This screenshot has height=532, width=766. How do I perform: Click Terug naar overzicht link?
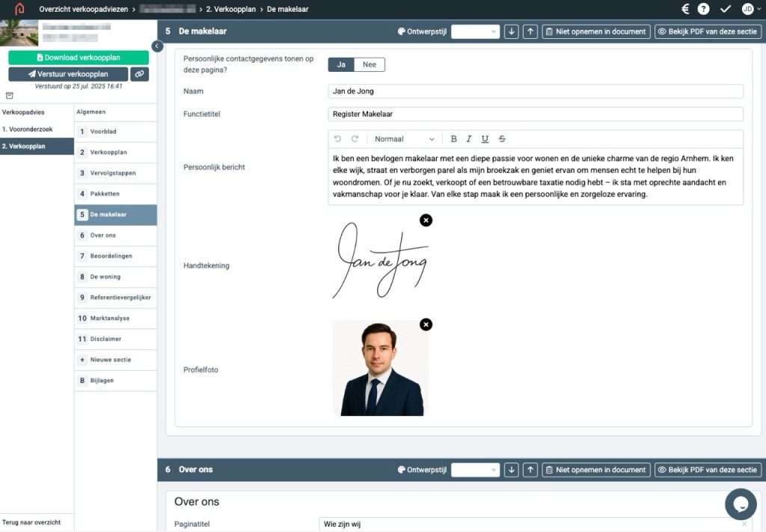tap(31, 522)
